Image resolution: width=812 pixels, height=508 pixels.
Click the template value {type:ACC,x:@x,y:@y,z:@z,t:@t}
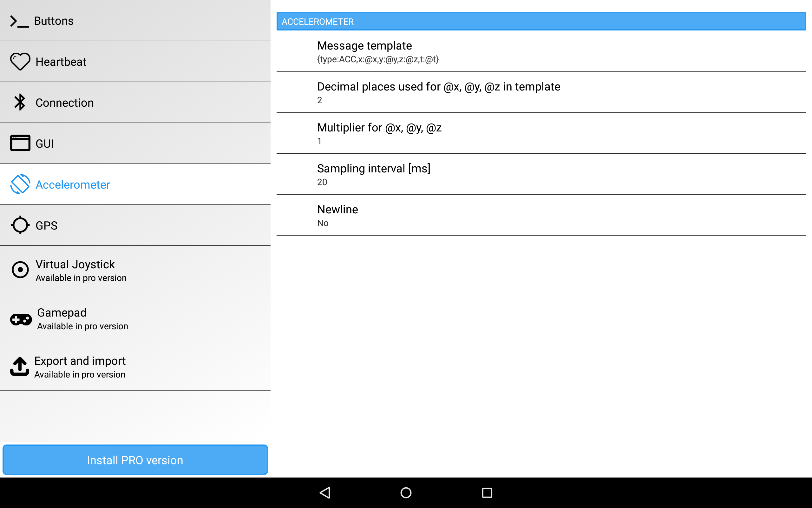click(x=378, y=59)
